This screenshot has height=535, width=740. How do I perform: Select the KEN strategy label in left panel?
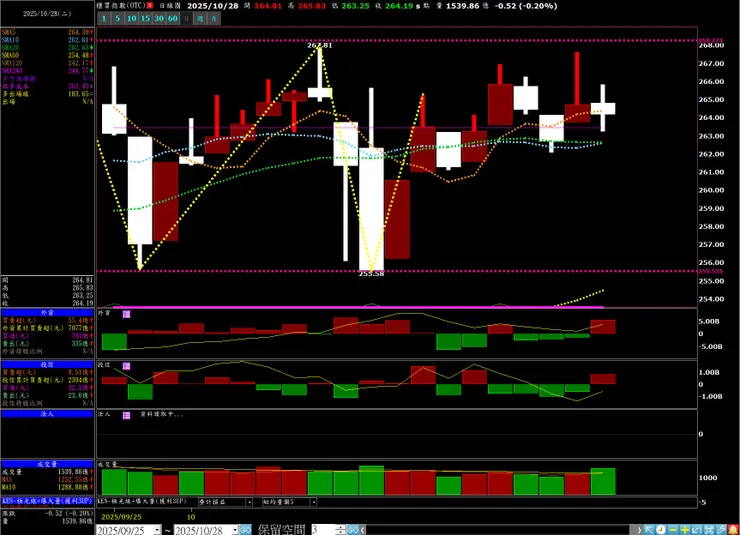(x=47, y=501)
